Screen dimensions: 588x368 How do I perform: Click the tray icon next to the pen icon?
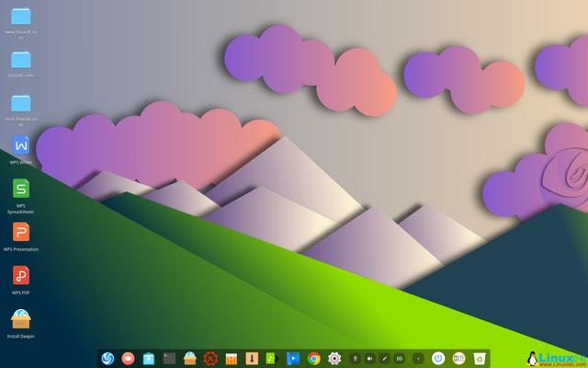click(x=399, y=359)
